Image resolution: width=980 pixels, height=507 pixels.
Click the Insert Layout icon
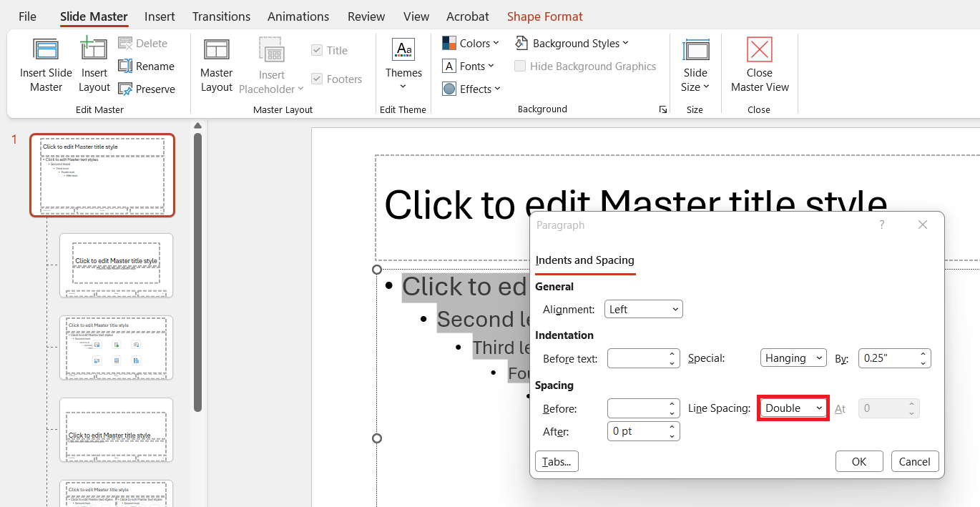tap(94, 50)
